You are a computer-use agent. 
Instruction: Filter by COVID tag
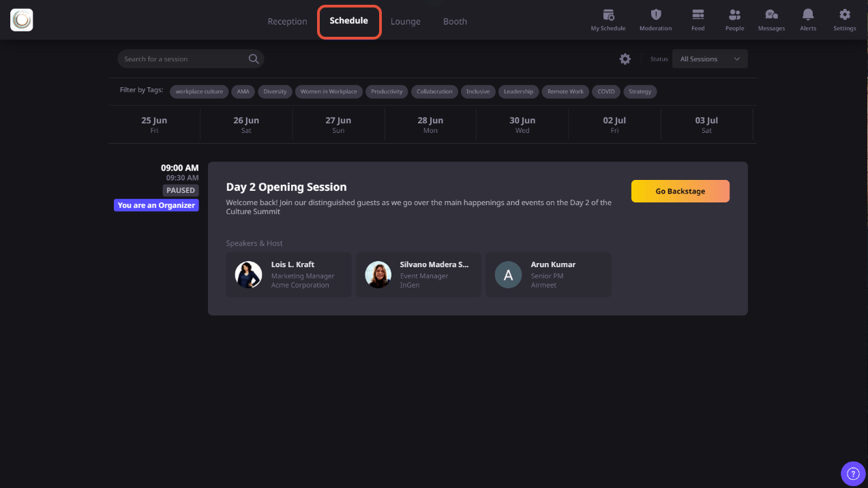coord(606,91)
